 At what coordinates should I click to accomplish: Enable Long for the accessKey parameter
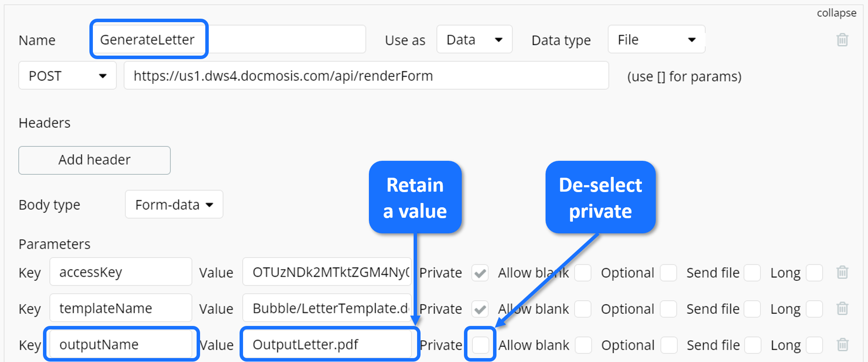click(814, 273)
